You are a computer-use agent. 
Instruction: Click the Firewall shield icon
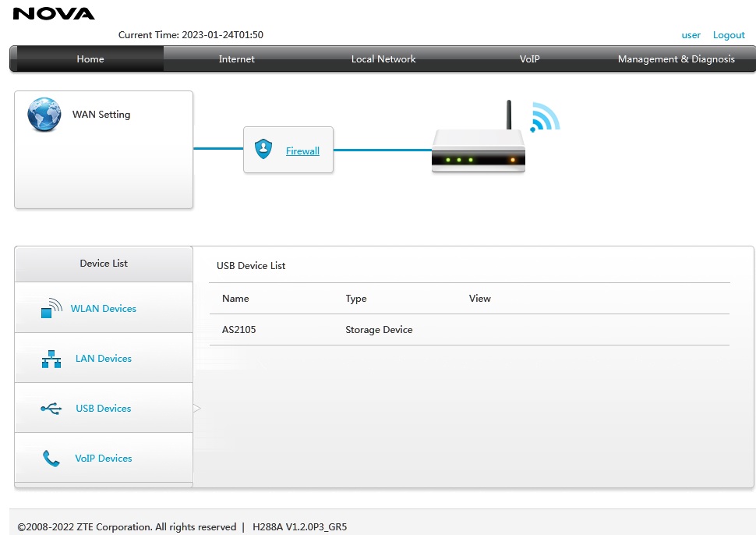[x=263, y=149]
